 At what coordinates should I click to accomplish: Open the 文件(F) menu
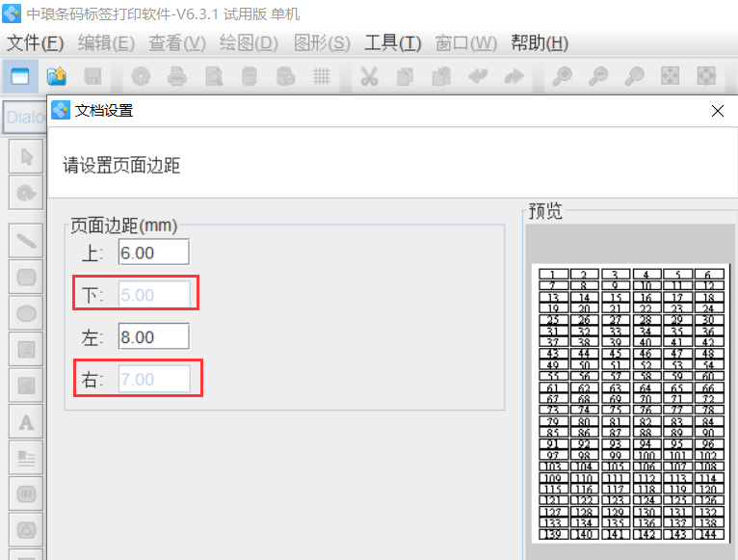[x=36, y=43]
